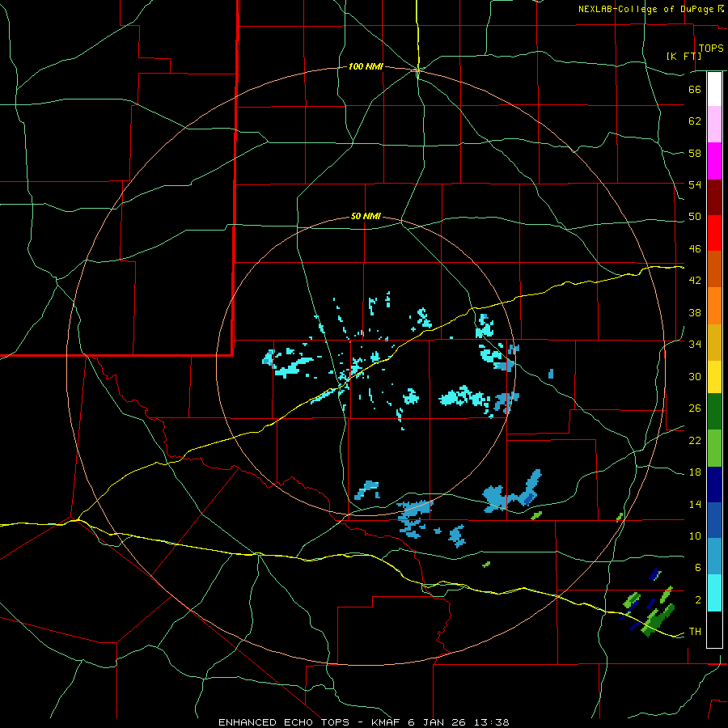Click the "[K FT]" units label

click(x=684, y=56)
